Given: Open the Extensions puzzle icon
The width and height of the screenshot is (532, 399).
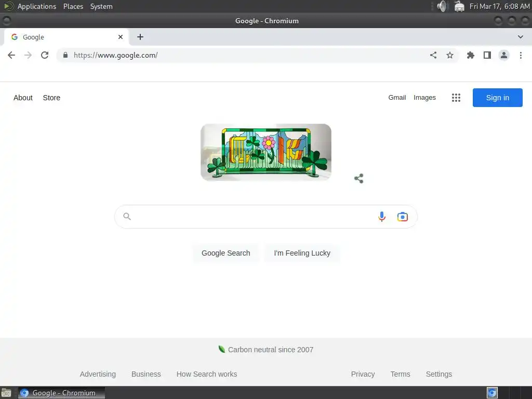Looking at the screenshot, I should [471, 55].
